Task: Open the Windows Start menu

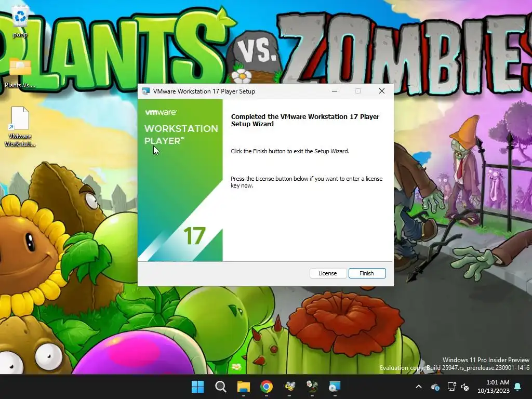Action: pos(198,387)
